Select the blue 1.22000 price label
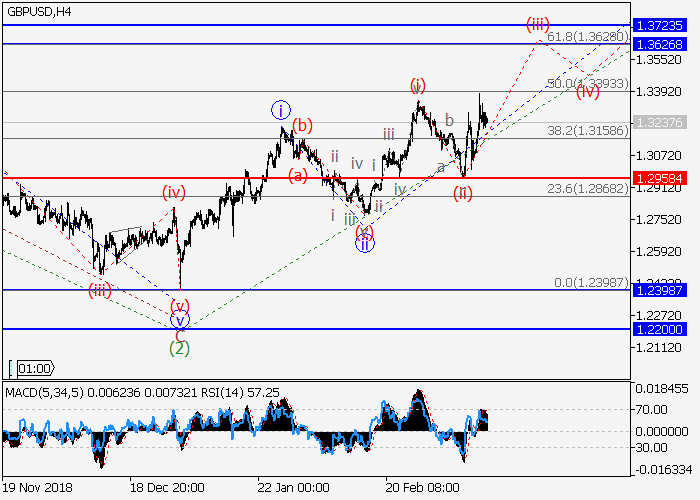The image size is (700, 500). (x=659, y=329)
